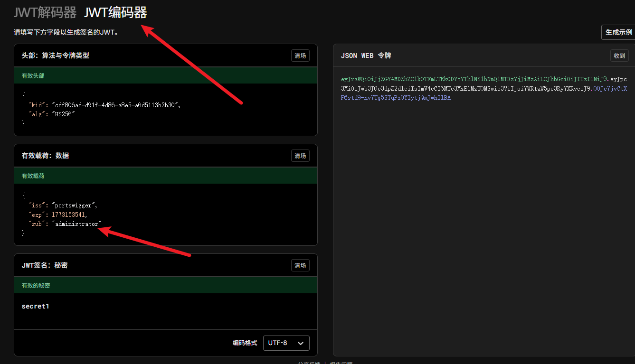Screen dimensions: 635x364
Task: Click the 有效载荷 status bar
Action: [165, 176]
